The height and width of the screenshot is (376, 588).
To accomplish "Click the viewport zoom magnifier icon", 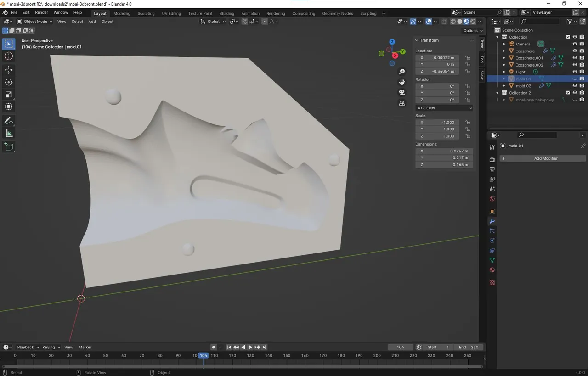I will click(x=402, y=72).
